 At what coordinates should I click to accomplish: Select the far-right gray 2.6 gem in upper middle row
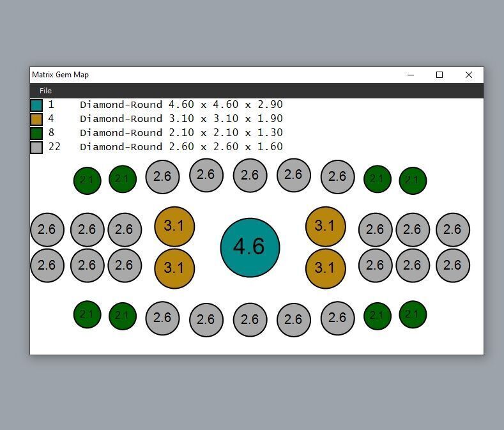[453, 229]
